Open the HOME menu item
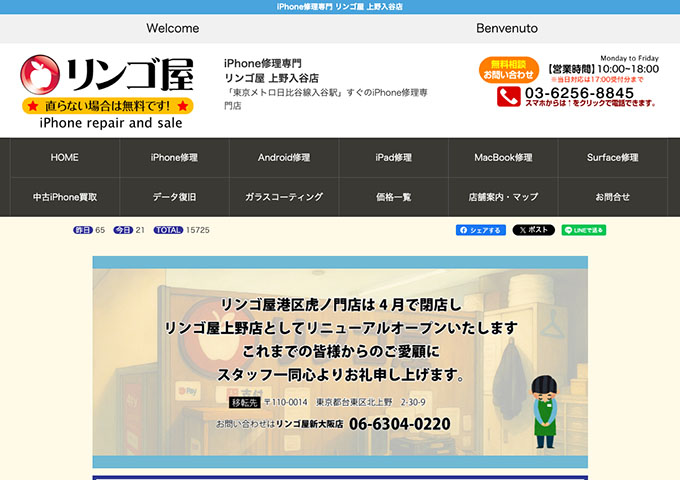The height and width of the screenshot is (480, 680). click(65, 157)
